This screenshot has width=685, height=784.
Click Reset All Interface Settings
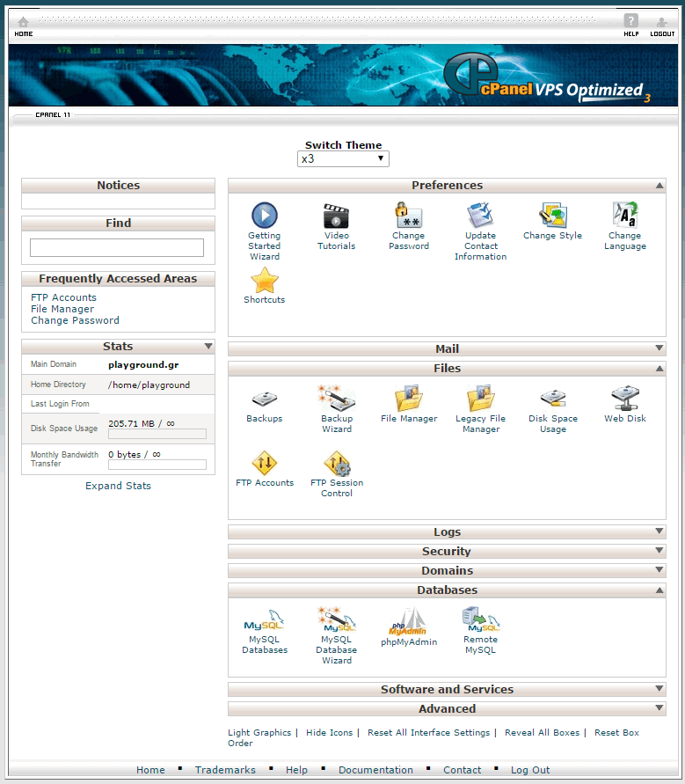429,732
